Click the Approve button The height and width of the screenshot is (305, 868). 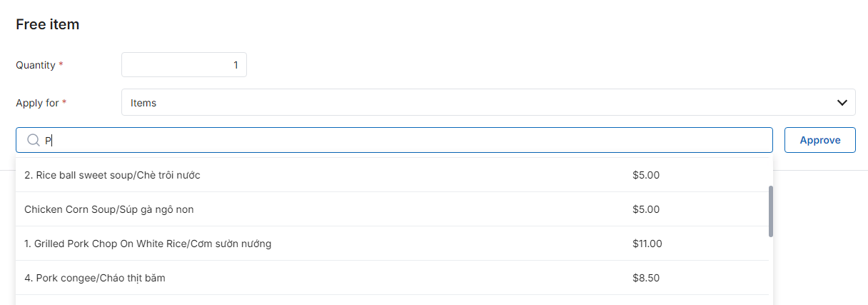pyautogui.click(x=820, y=140)
